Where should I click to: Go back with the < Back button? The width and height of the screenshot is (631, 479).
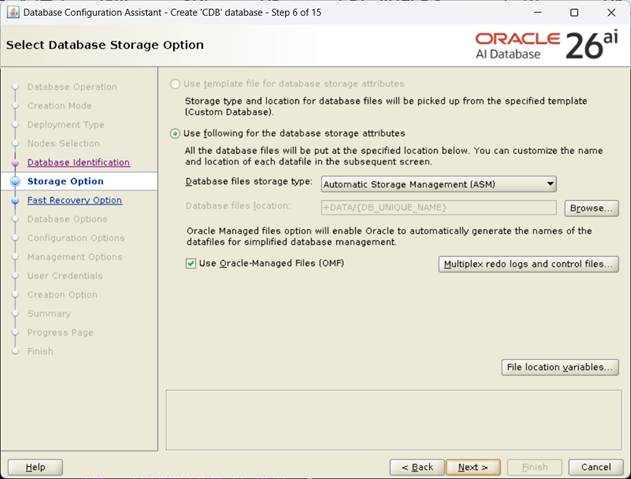pyautogui.click(x=417, y=467)
